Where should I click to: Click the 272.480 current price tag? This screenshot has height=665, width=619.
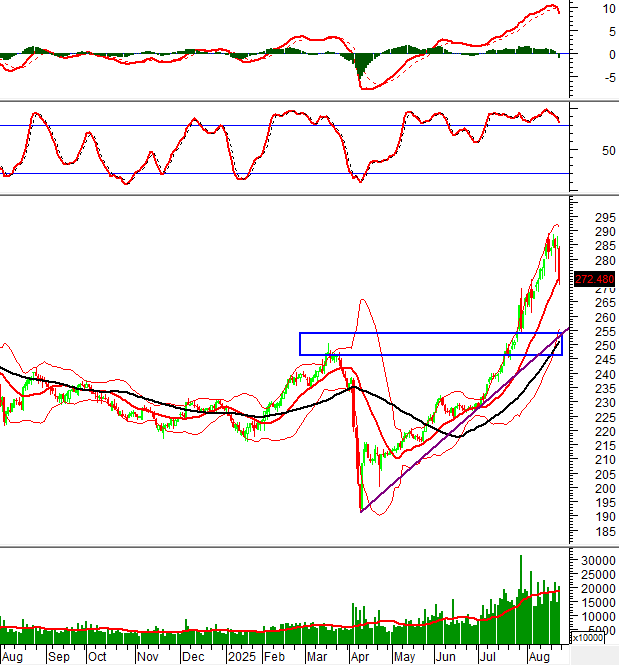pos(594,279)
